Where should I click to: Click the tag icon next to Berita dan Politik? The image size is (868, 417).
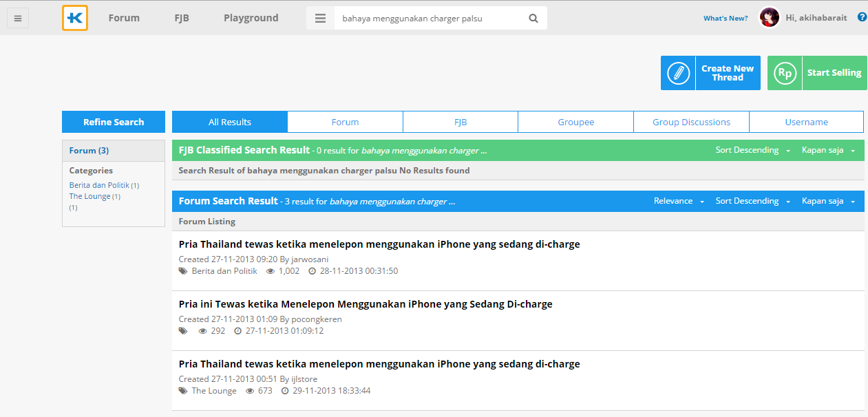pyautogui.click(x=183, y=271)
